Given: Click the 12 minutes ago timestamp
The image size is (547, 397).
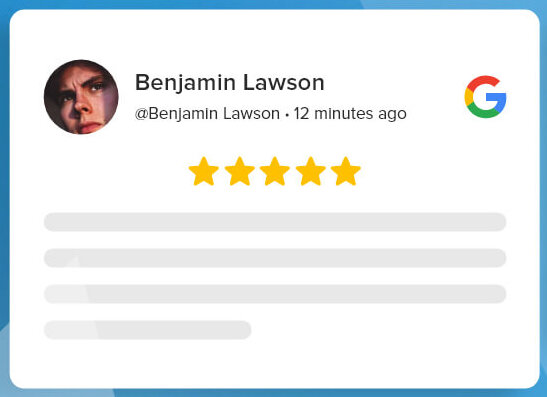Looking at the screenshot, I should [350, 114].
